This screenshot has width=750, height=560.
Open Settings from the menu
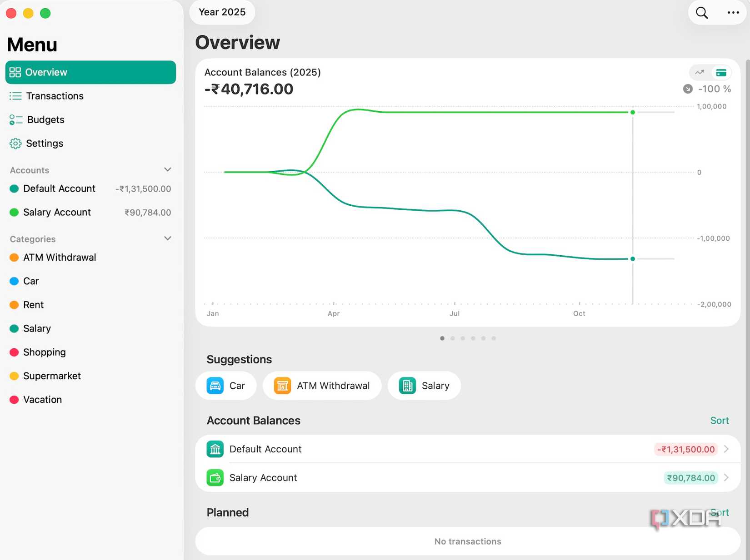(x=90, y=144)
